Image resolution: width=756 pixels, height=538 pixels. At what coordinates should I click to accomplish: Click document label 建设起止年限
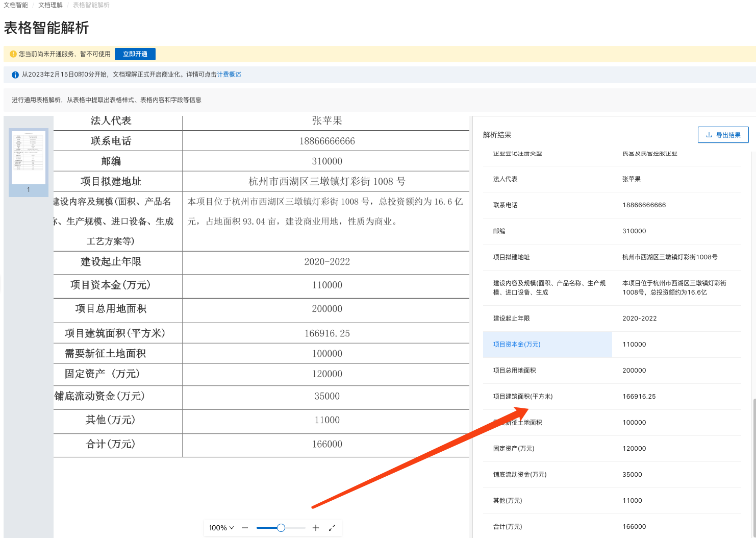pyautogui.click(x=111, y=262)
